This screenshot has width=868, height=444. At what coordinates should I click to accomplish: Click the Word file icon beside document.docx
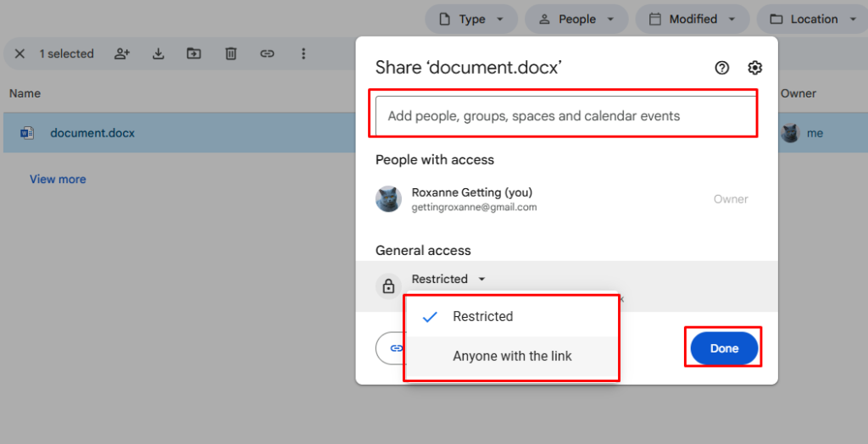pos(27,133)
